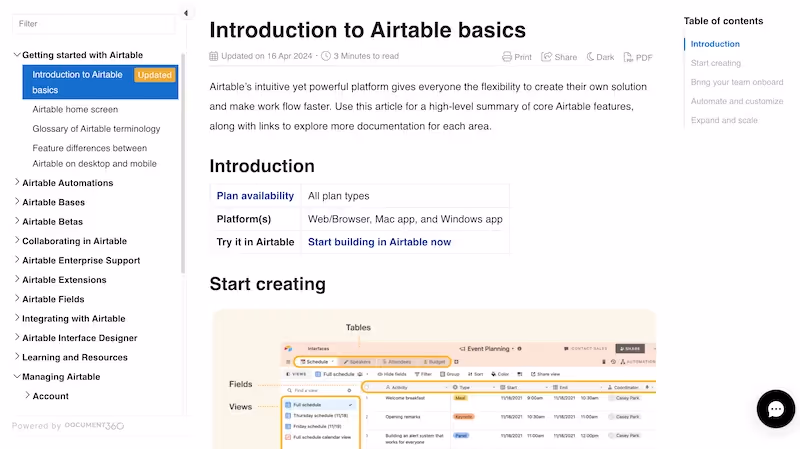Click the sidebar vertical scrollbar

tap(183, 163)
